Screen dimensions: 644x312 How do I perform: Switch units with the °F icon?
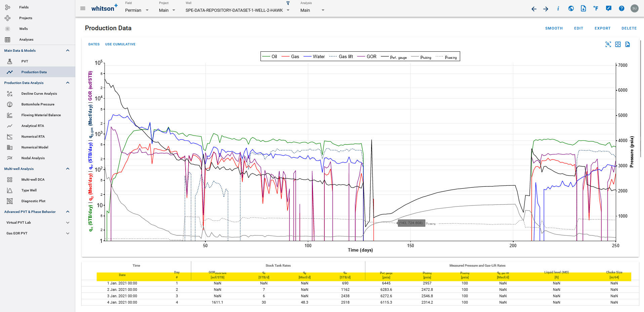596,8
